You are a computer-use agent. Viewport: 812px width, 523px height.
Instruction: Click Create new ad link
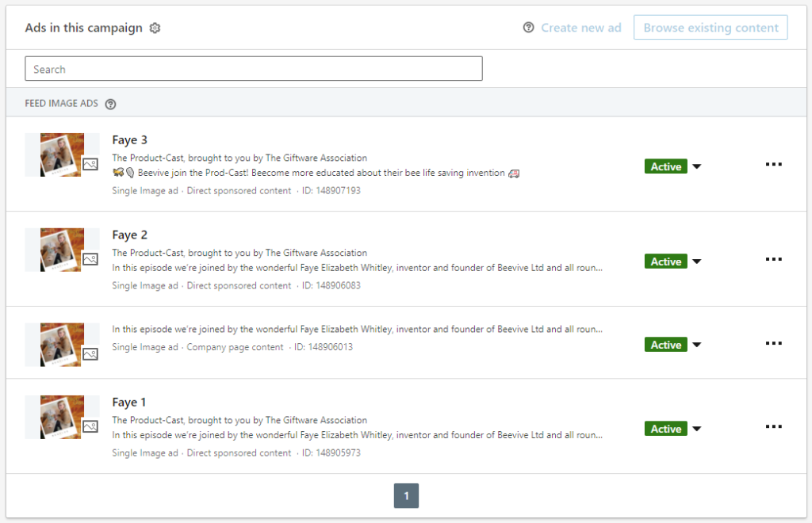click(581, 28)
